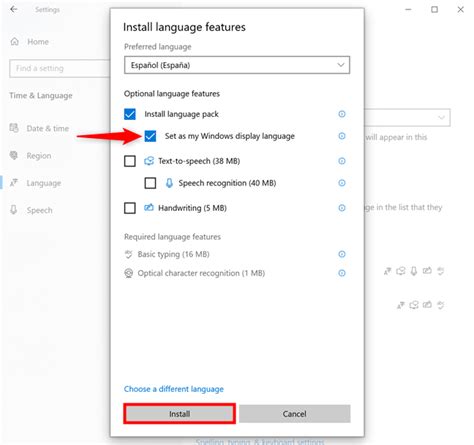Click the Speech recognition microphone icon

[x=169, y=183]
